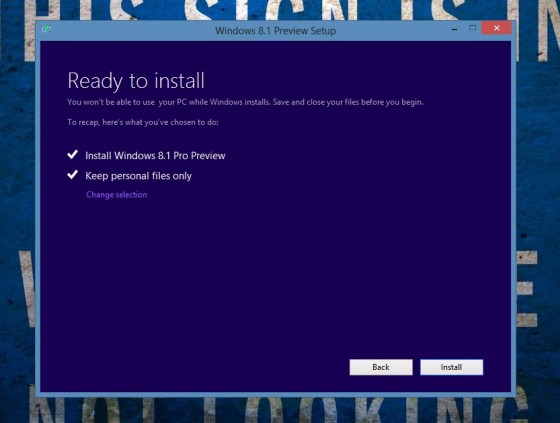Screen dimensions: 560x423
Task: Select the Install Windows 8.1 Pro Preview text
Action: [x=155, y=156]
